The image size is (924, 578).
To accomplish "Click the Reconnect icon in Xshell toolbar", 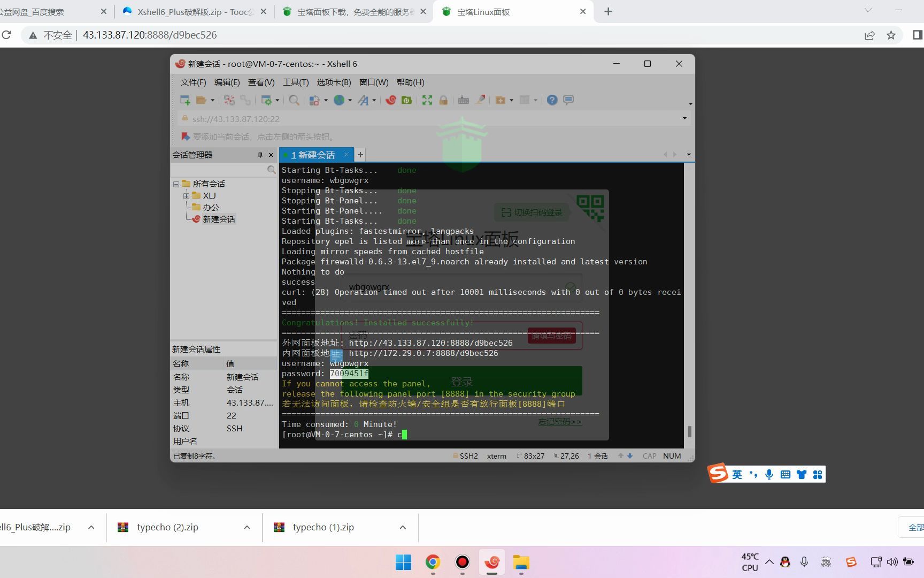I will coord(229,100).
